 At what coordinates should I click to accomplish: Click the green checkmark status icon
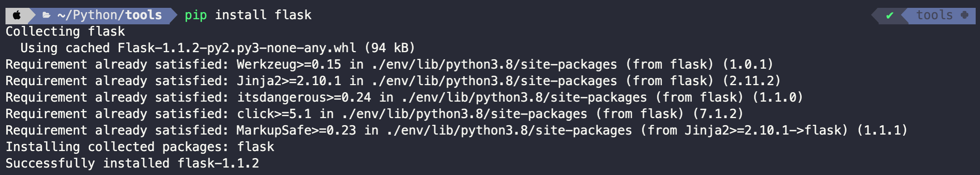click(x=890, y=16)
